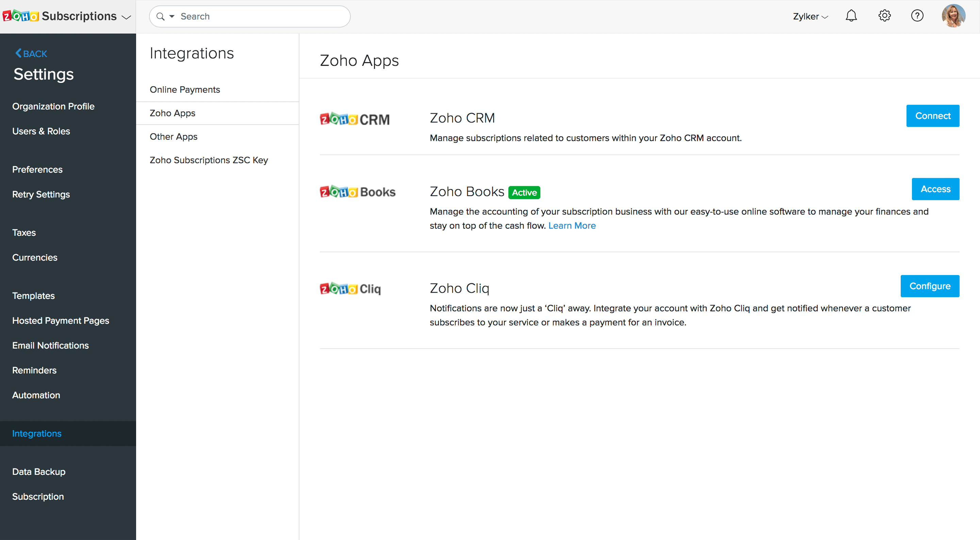Click the Zoho Books logo

click(358, 192)
